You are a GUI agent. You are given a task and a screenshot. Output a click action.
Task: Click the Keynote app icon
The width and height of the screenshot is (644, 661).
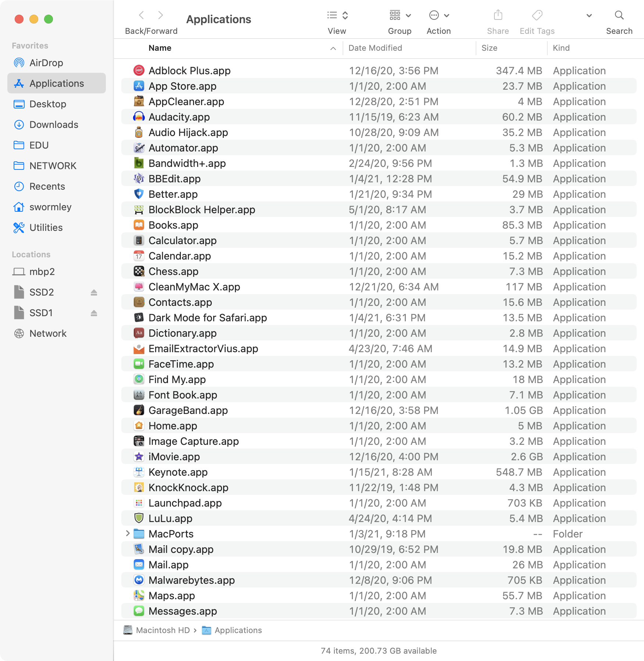pyautogui.click(x=139, y=472)
